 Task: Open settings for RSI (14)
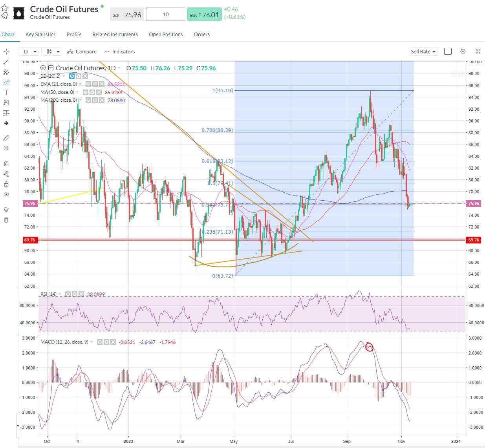coord(74,294)
